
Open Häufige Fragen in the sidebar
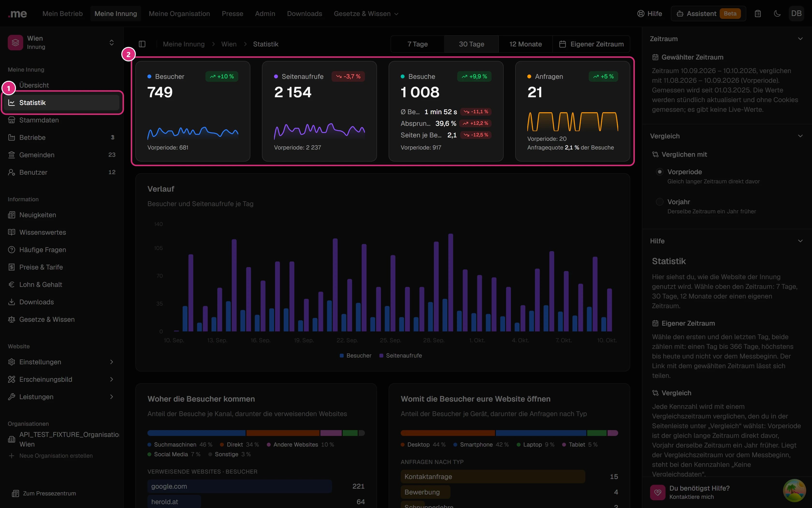coord(62,250)
